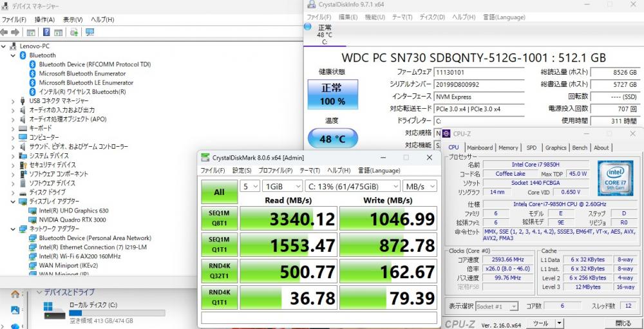Click the monitor icon in Device Manager toolbar
Image resolution: width=644 pixels, height=329 pixels.
[x=90, y=32]
